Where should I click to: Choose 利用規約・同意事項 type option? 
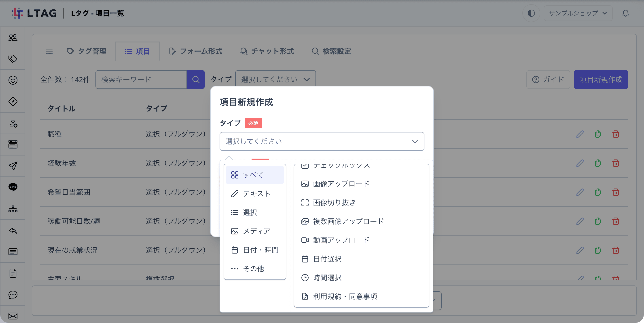pyautogui.click(x=361, y=296)
